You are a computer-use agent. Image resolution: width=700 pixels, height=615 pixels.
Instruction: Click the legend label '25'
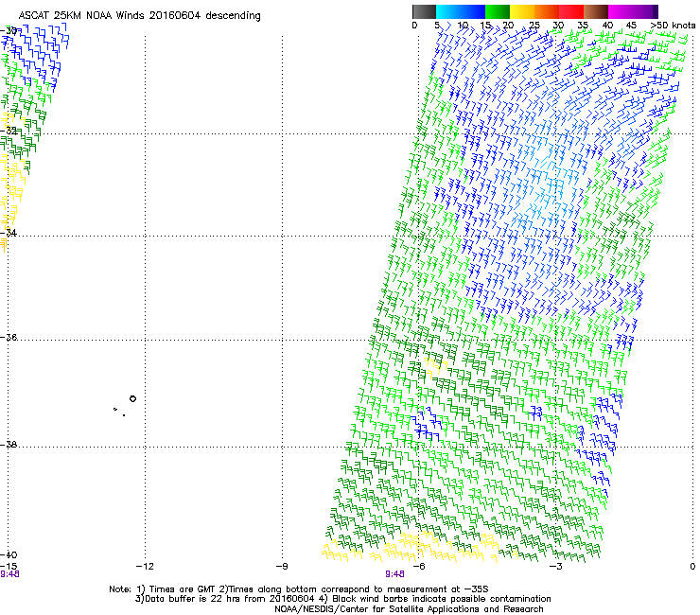pos(534,26)
